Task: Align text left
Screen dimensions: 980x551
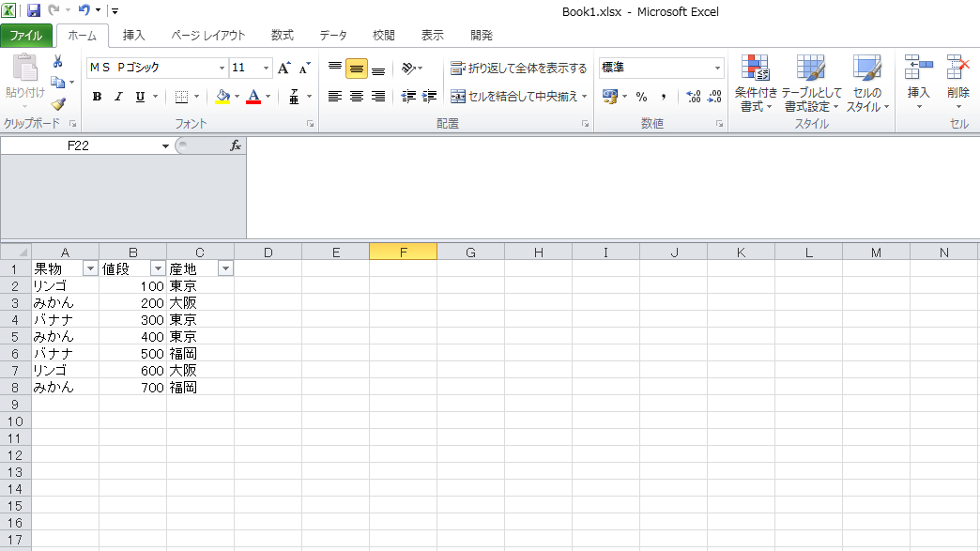Action: 335,96
